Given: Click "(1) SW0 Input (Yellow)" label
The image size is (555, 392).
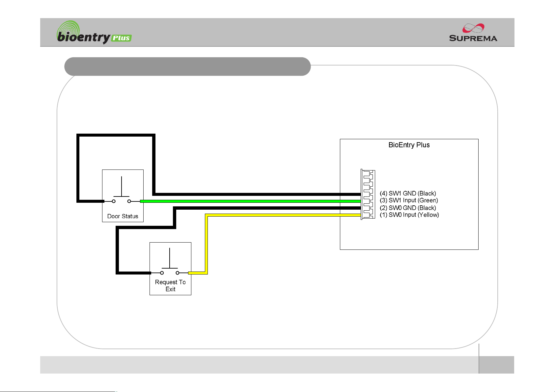Looking at the screenshot, I should [409, 215].
